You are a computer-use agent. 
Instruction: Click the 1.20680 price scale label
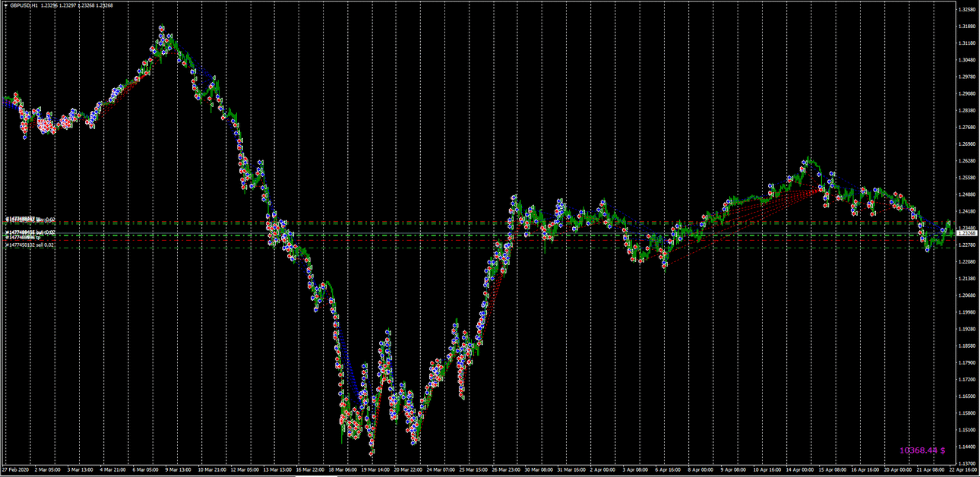coord(968,295)
